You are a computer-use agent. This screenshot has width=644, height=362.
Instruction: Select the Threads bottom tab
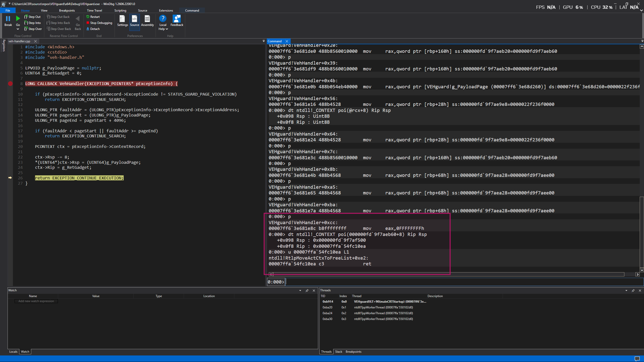point(326,352)
